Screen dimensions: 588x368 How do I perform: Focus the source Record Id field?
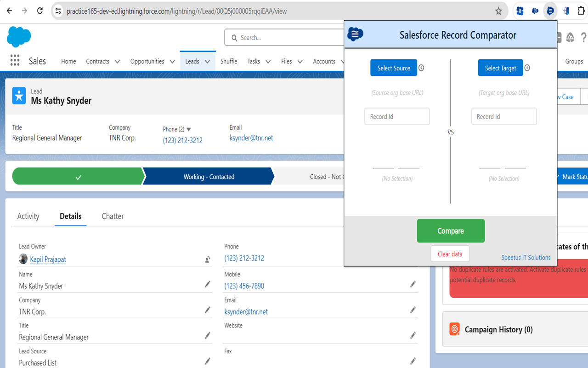tap(397, 116)
